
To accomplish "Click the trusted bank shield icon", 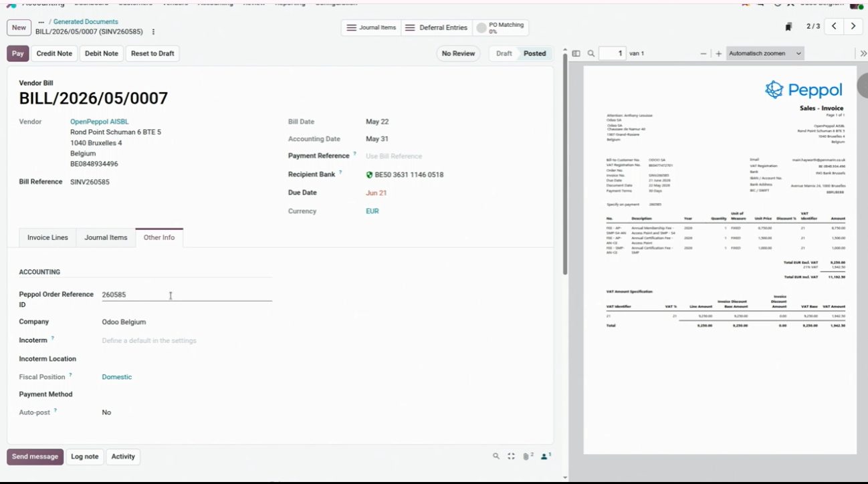I will click(369, 175).
